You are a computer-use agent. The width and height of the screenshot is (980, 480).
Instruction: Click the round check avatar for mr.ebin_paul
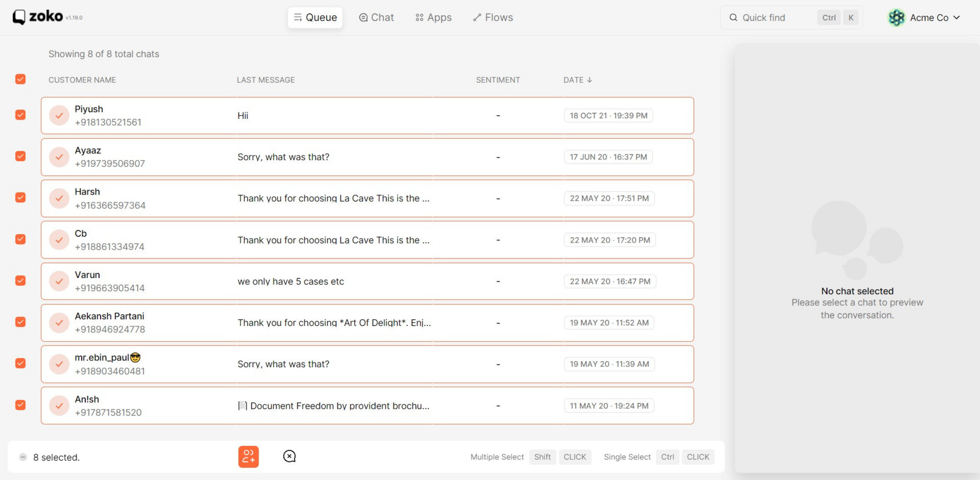coord(59,364)
